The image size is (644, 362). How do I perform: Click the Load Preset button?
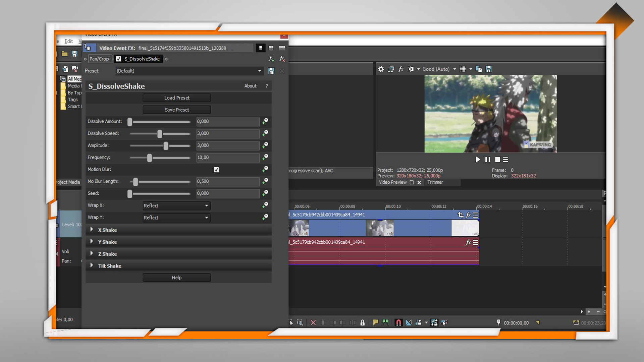point(177,98)
